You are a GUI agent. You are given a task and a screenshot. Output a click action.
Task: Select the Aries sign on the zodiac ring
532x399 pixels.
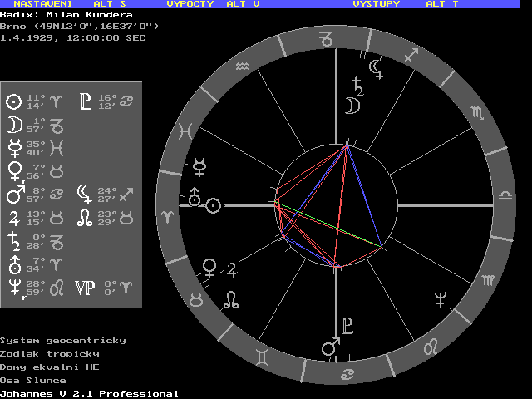pos(169,215)
